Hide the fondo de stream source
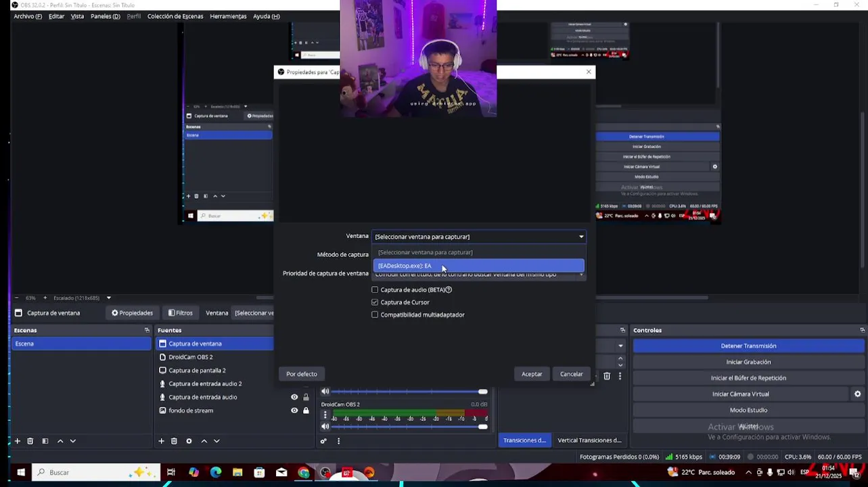The image size is (868, 487). pyautogui.click(x=294, y=411)
